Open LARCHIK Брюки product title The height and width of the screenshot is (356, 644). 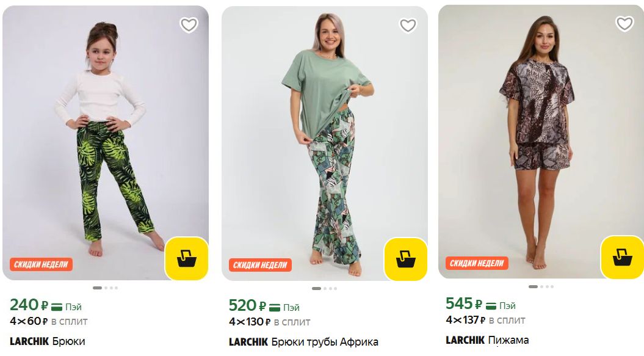click(x=47, y=341)
